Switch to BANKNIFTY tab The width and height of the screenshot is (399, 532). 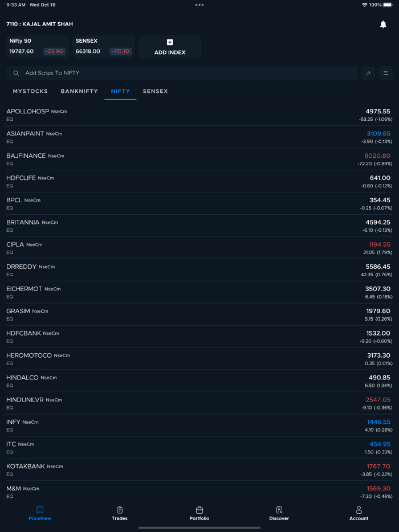(x=79, y=91)
